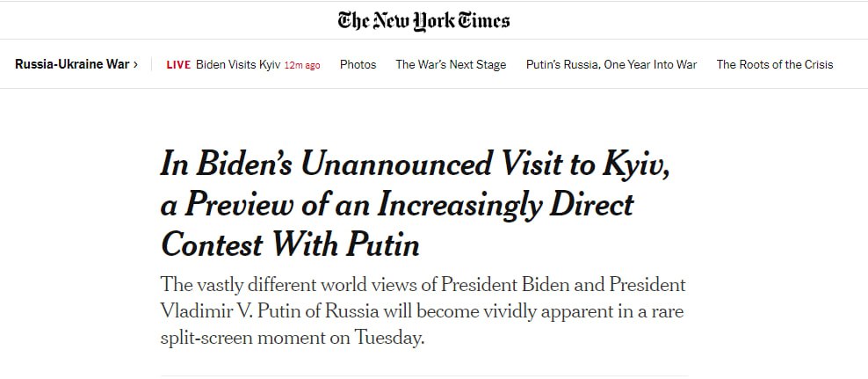This screenshot has height=379, width=868.
Task: Click 'Contest With Putin' in the headline
Action: 291,244
